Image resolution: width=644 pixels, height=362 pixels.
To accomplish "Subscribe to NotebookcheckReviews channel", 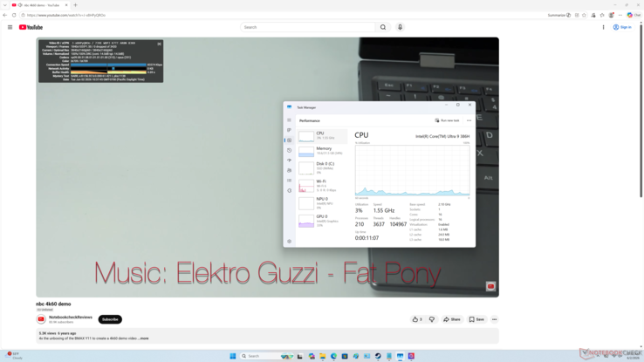I will tap(110, 319).
